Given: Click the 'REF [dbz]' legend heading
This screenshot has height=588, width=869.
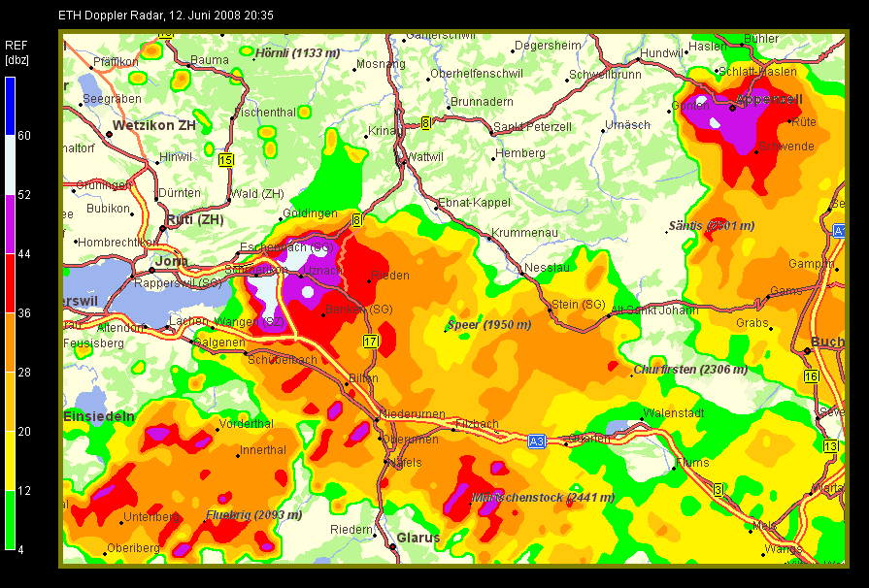Looking at the screenshot, I should pos(17,52).
